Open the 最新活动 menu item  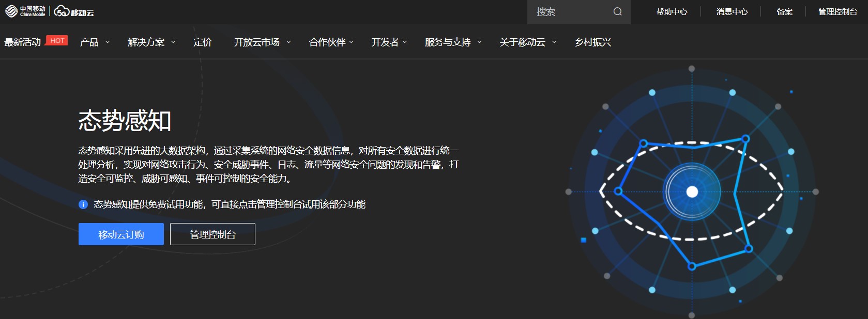coord(22,42)
